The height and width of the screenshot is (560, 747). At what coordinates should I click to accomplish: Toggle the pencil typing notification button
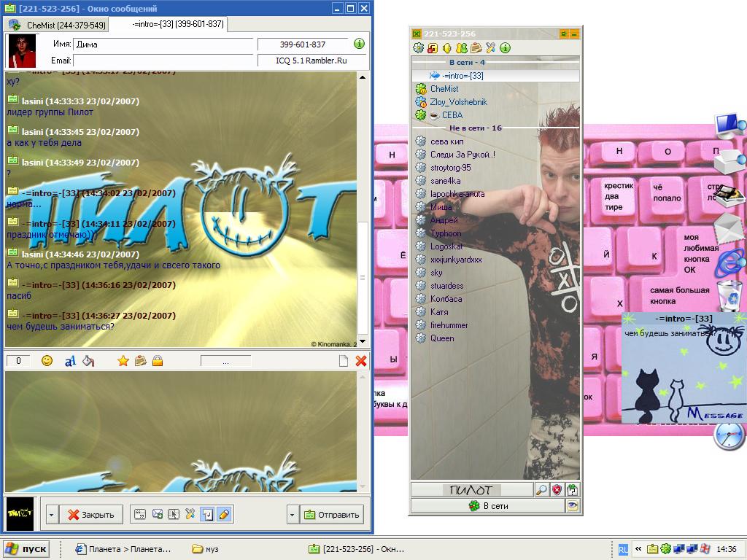point(224,515)
